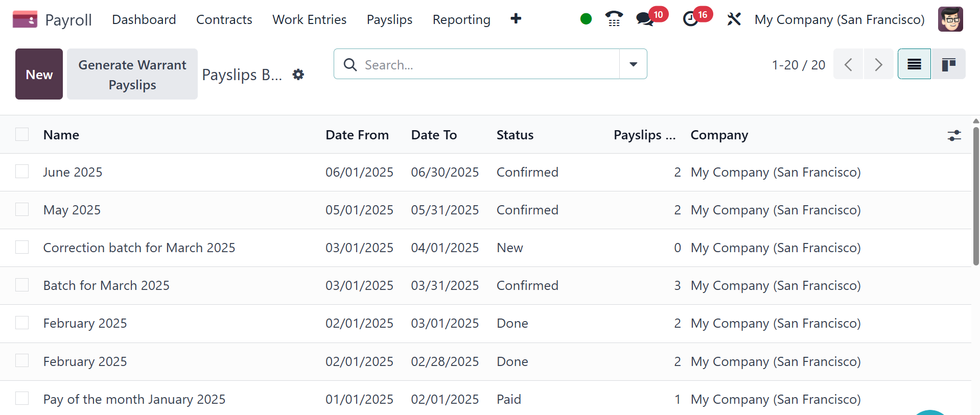Viewport: 980px width, 415px height.
Task: Open the Work Entries menu
Action: click(x=309, y=19)
